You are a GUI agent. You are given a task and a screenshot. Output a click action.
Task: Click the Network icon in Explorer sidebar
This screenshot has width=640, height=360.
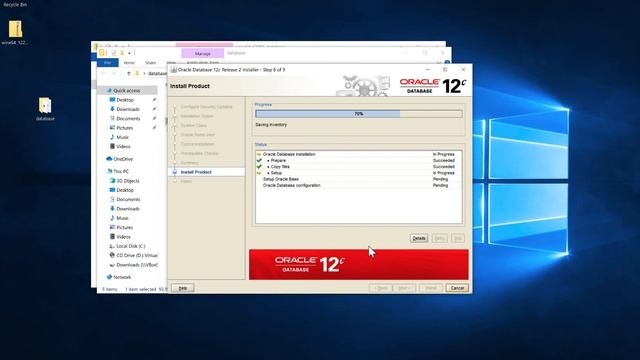[109, 277]
